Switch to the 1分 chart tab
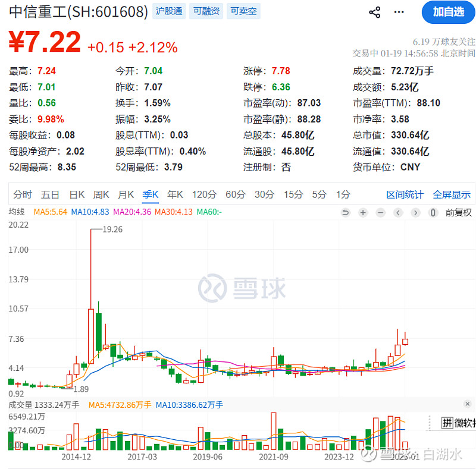476x469 pixels. [343, 194]
